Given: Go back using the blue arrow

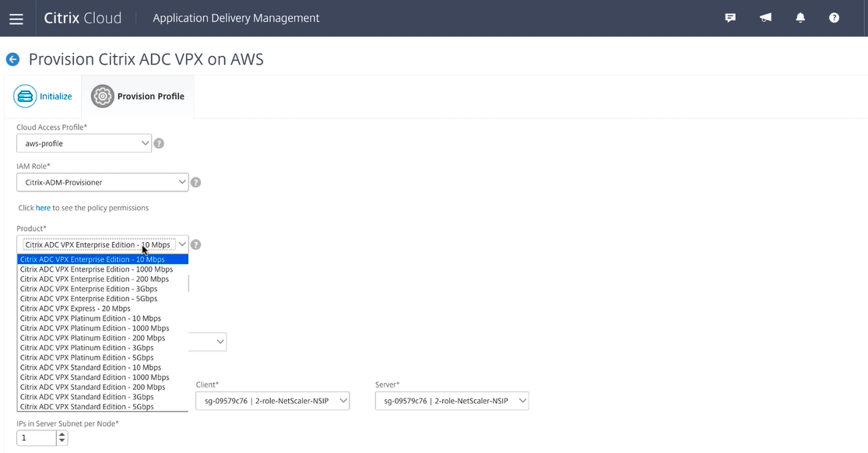Looking at the screenshot, I should (12, 59).
